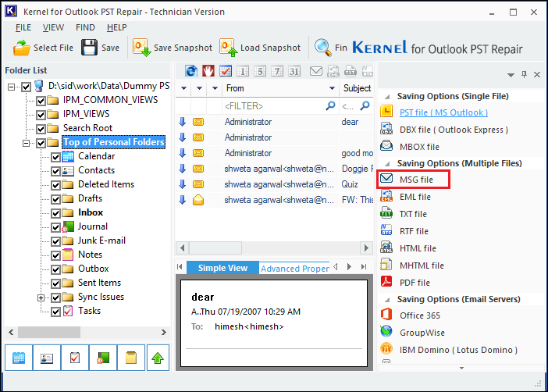
Task: Select the Inbox folder in tree
Action: tap(91, 212)
